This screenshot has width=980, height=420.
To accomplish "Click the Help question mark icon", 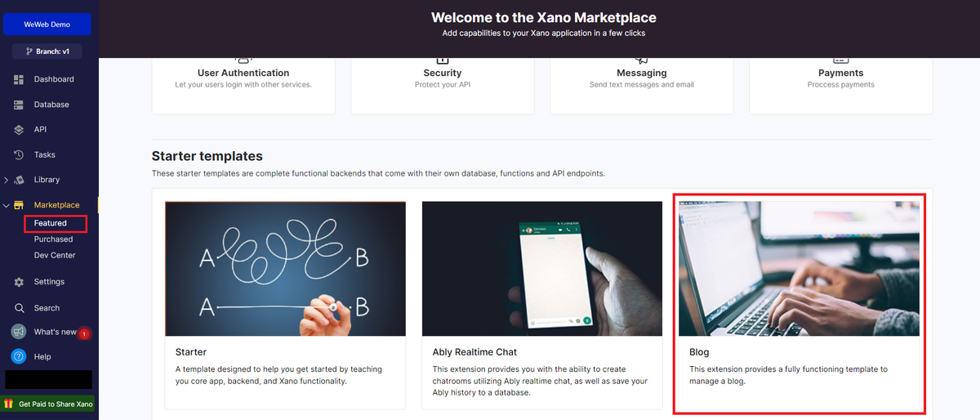I will coord(19,356).
